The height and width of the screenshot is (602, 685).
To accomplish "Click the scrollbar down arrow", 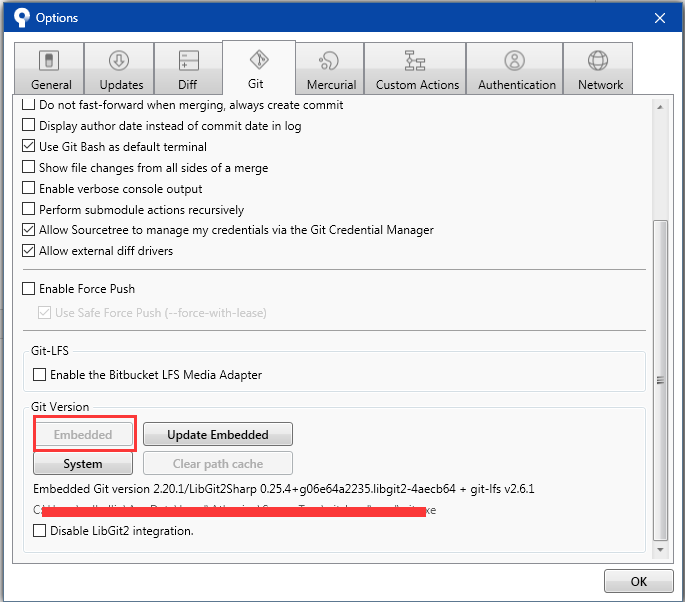I will pyautogui.click(x=660, y=550).
